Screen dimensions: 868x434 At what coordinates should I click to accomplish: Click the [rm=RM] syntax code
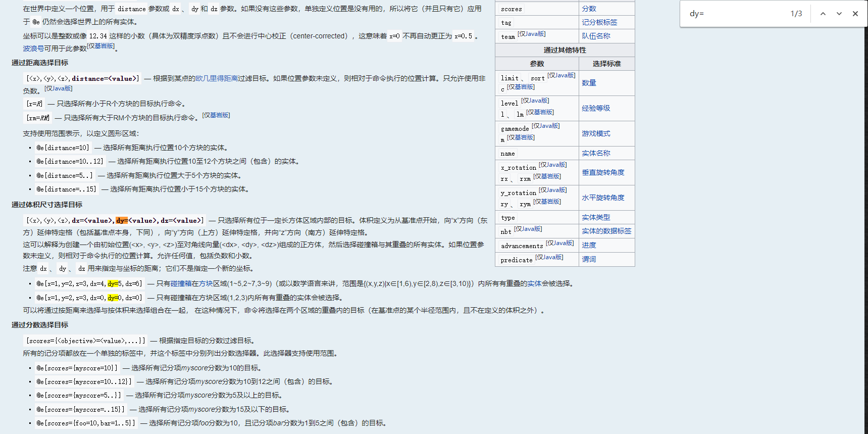click(x=38, y=118)
